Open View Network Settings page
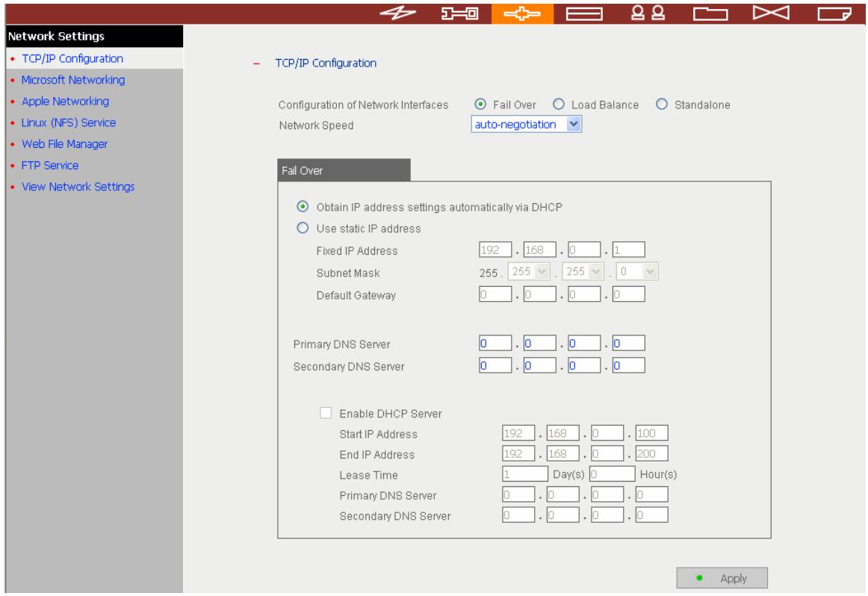The width and height of the screenshot is (868, 596). (78, 187)
